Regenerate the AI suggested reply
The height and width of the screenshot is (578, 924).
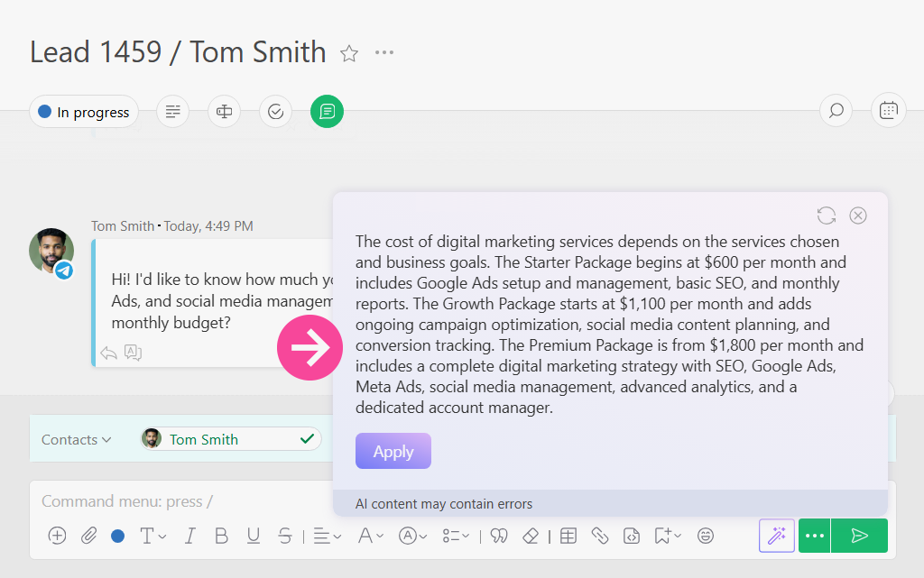tap(827, 216)
